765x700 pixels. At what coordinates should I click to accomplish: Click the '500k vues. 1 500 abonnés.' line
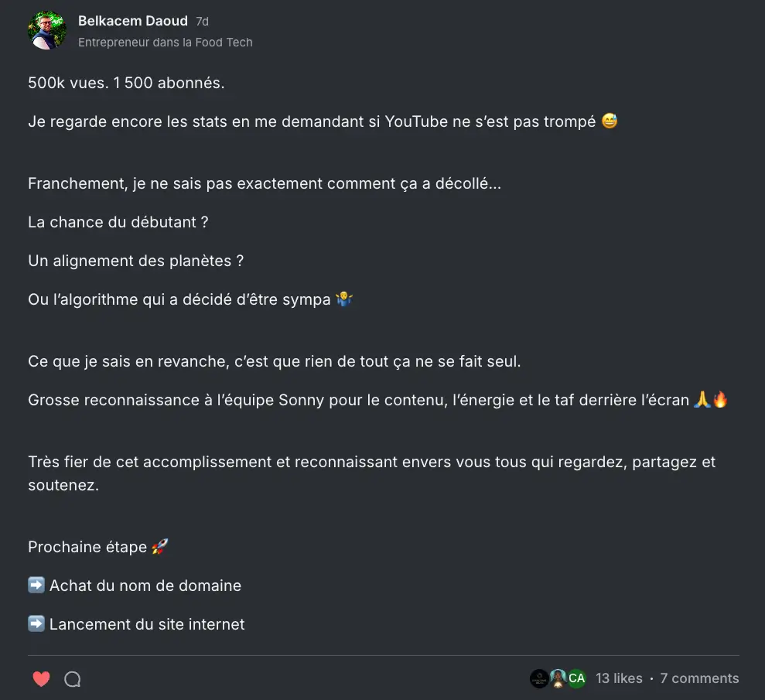pos(126,83)
